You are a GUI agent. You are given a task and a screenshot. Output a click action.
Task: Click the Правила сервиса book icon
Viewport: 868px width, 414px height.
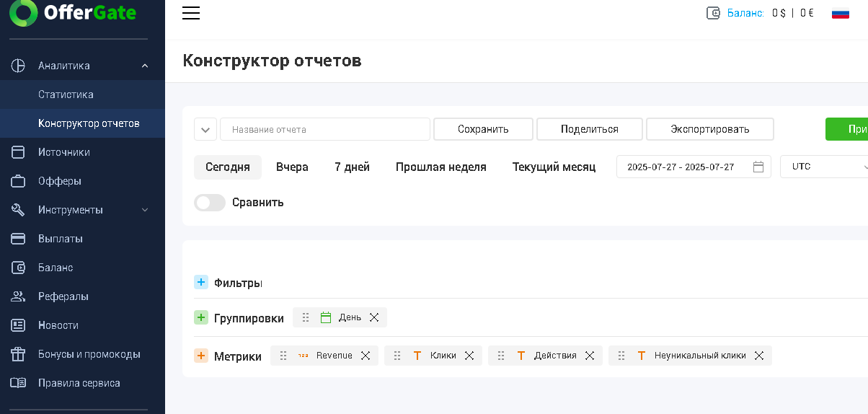click(x=18, y=383)
